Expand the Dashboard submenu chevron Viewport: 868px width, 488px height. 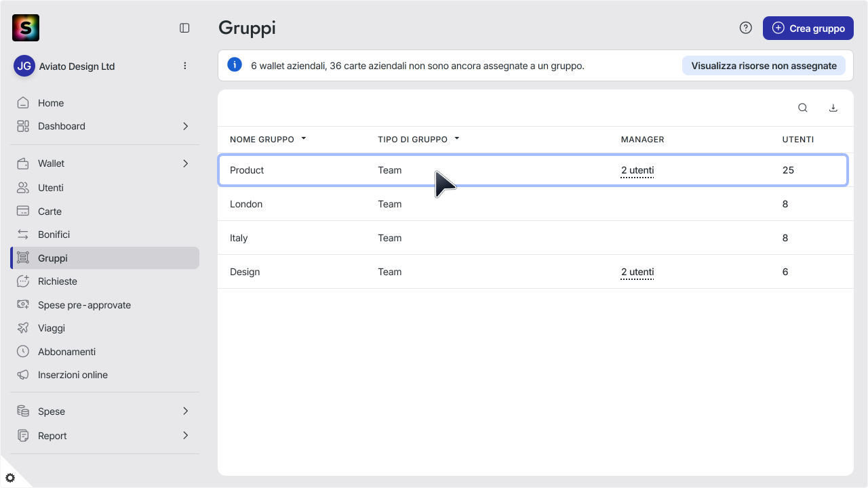[186, 126]
